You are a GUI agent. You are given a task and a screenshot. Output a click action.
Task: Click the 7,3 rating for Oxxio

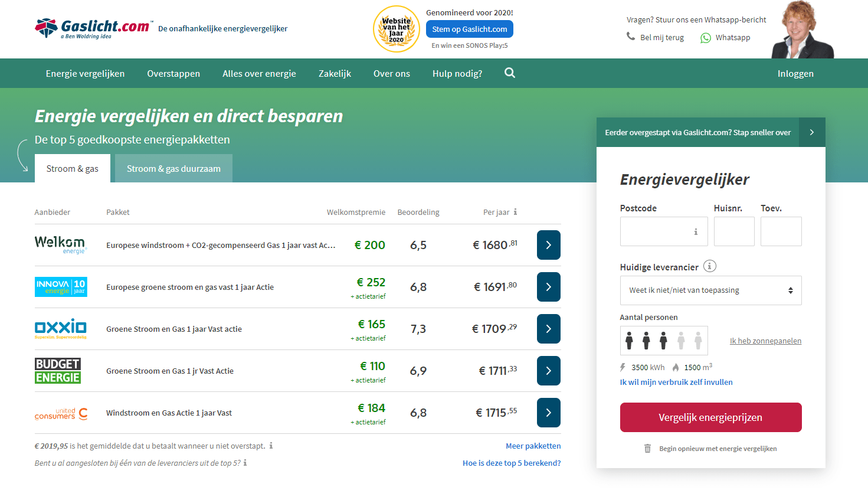pyautogui.click(x=418, y=329)
